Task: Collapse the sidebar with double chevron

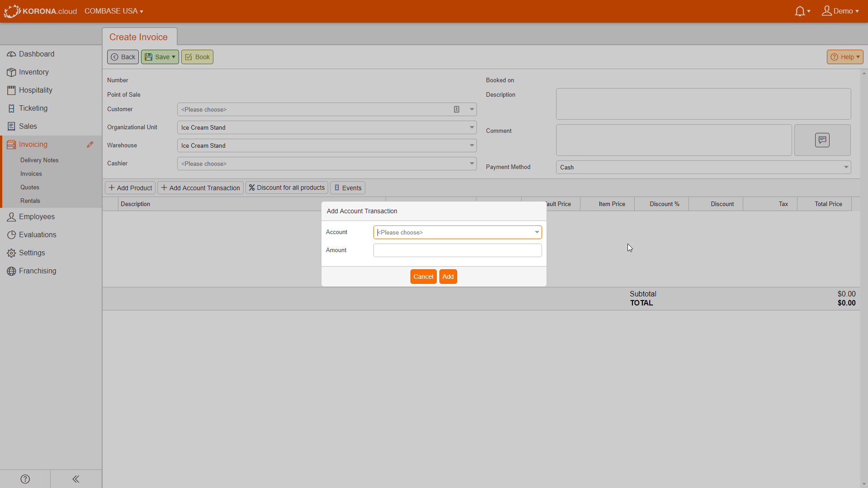Action: tap(76, 479)
